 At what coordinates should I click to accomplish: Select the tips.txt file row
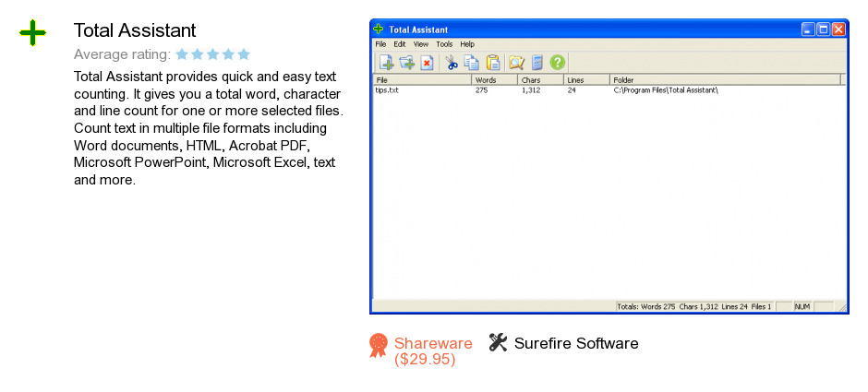coord(609,90)
